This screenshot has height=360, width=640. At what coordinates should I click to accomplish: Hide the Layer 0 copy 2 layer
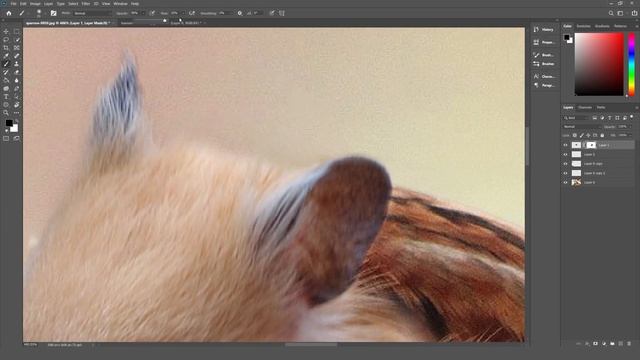(x=566, y=173)
